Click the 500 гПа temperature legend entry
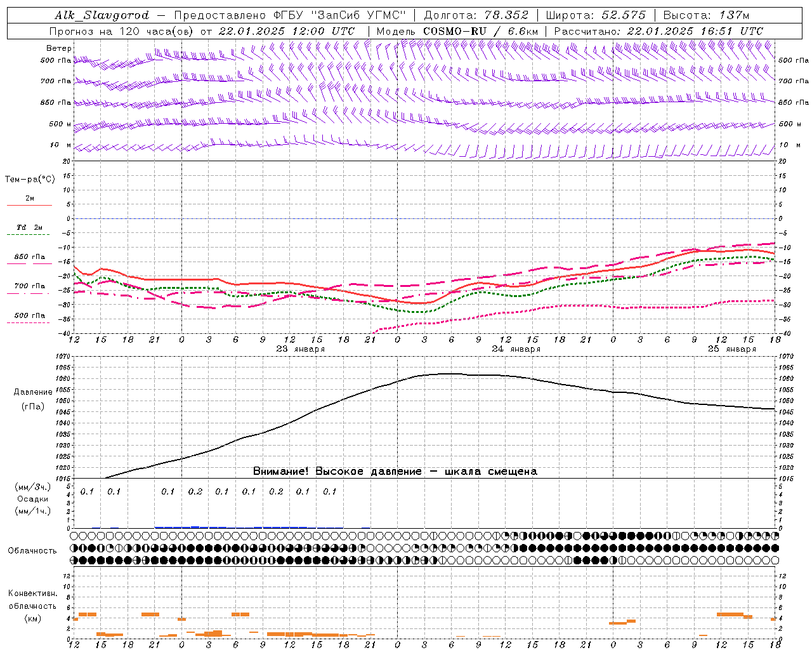Screen dimensions: 812x650 (x=30, y=315)
